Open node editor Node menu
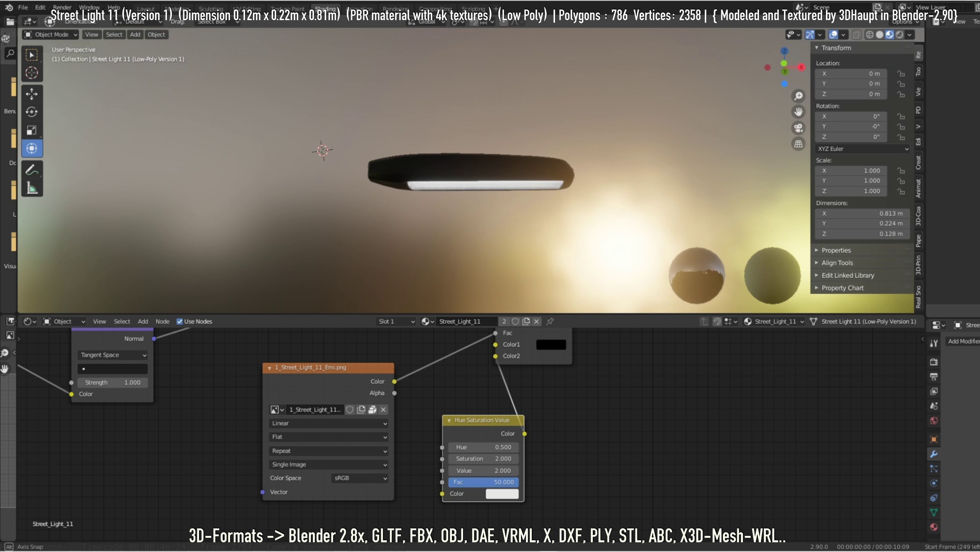 (162, 322)
